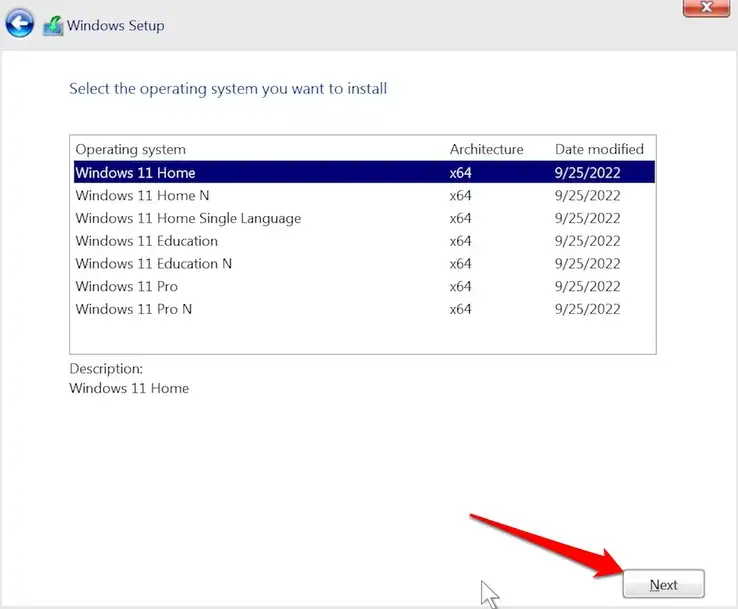Select Windows 11 Education row
Screen dimensions: 738x609
click(x=364, y=240)
